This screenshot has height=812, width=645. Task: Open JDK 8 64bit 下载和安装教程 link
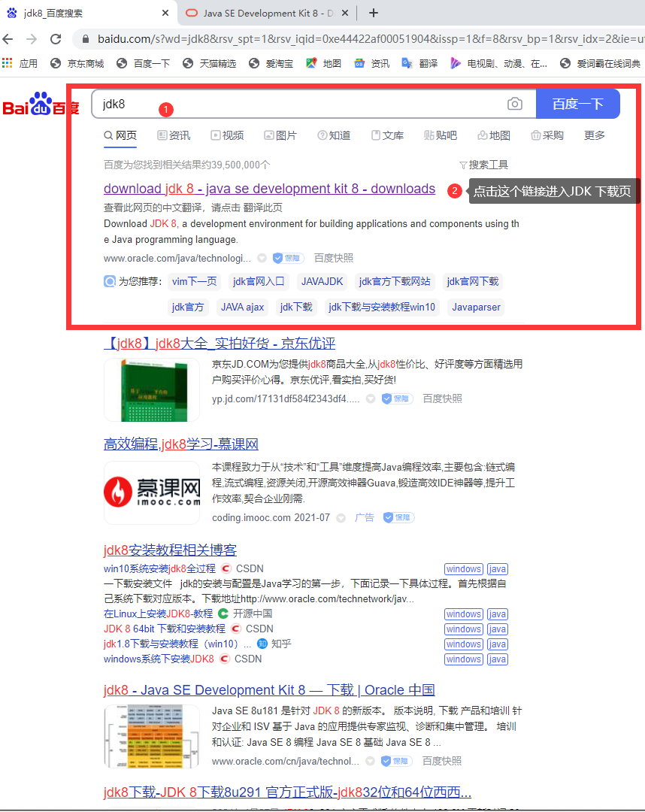(164, 629)
